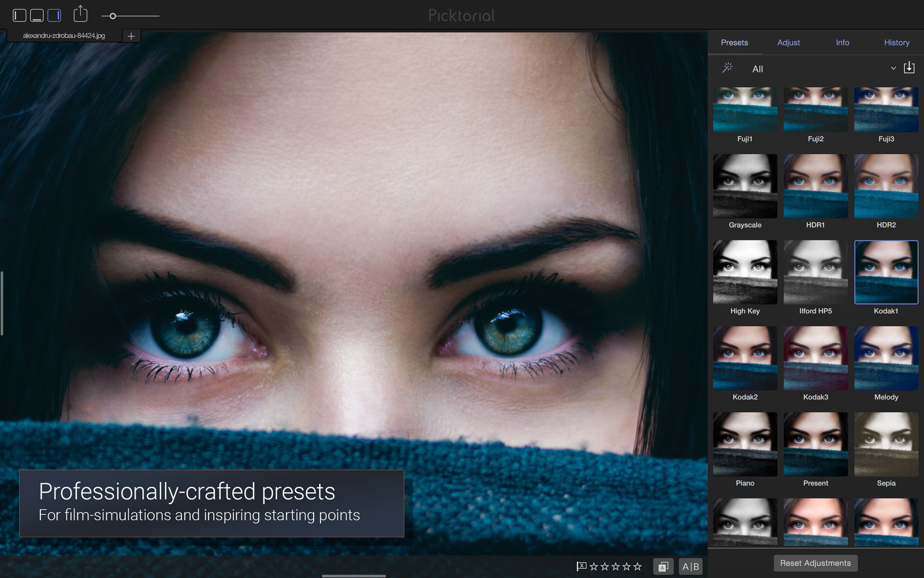This screenshot has height=578, width=924.
Task: Select the Sepia preset thumbnail
Action: pyautogui.click(x=886, y=444)
